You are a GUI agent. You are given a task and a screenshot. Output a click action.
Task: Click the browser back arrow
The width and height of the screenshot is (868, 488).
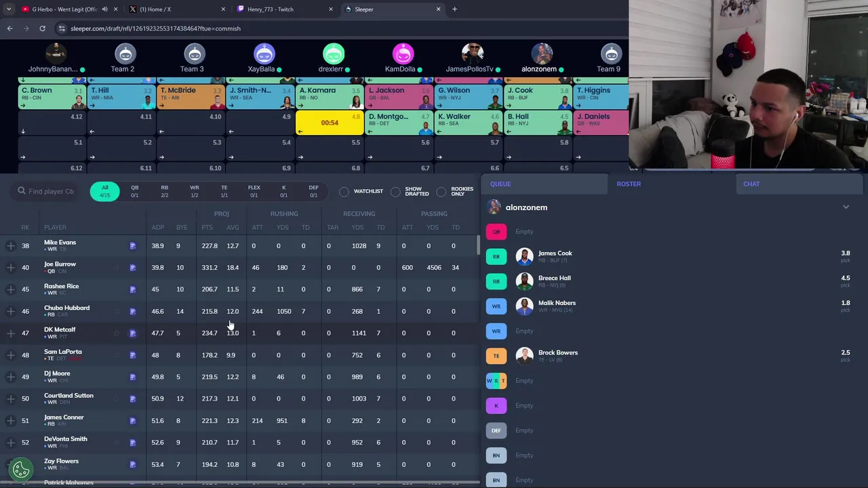tap(9, 28)
